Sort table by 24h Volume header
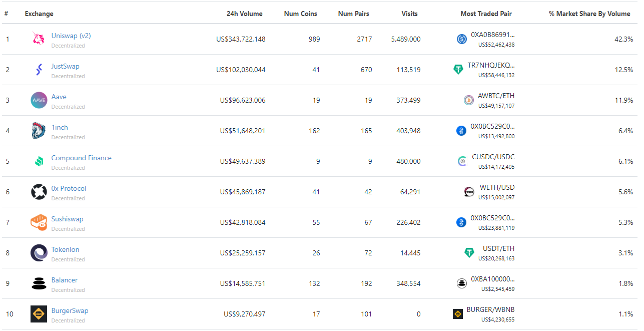The width and height of the screenshot is (644, 331). 244,14
